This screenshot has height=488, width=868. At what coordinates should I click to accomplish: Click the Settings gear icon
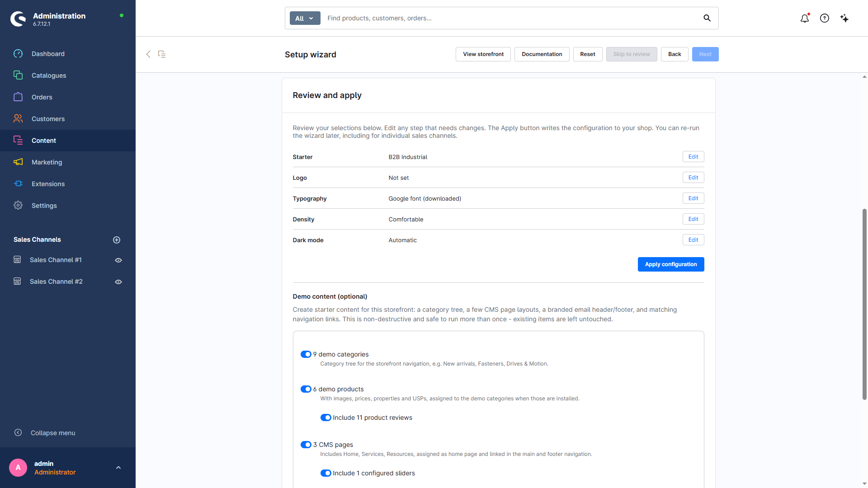pyautogui.click(x=18, y=206)
